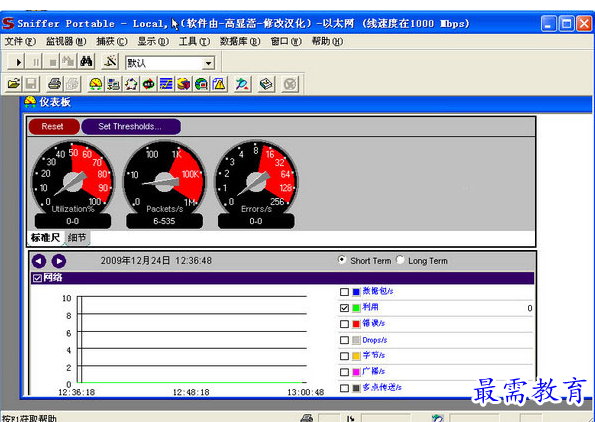Click the printer icon in the status bar
The image size is (595, 422).
tap(307, 418)
